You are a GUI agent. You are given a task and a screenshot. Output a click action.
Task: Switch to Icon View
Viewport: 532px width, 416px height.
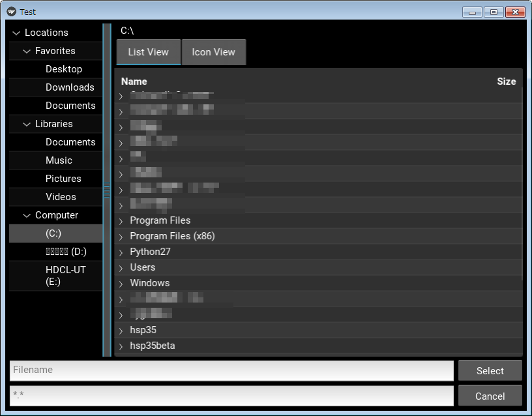214,52
